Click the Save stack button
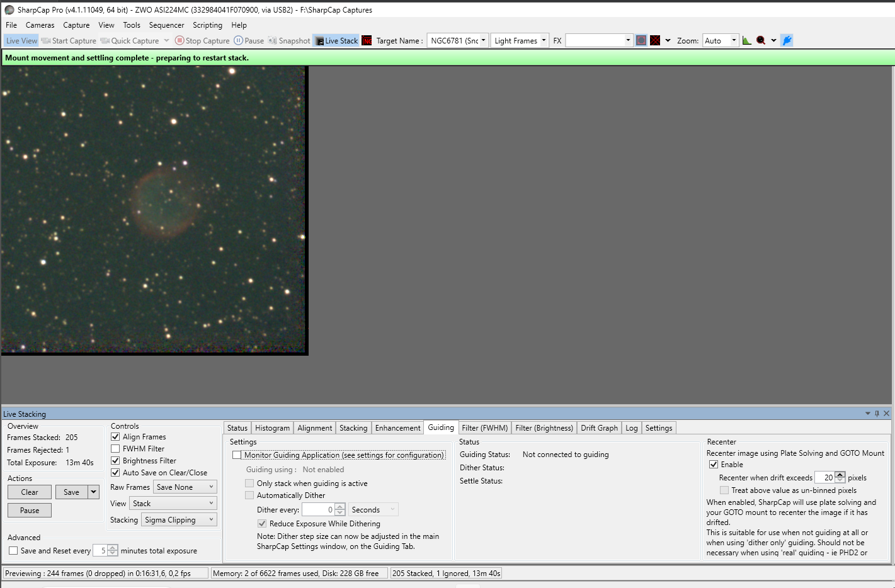895x588 pixels. pos(72,492)
